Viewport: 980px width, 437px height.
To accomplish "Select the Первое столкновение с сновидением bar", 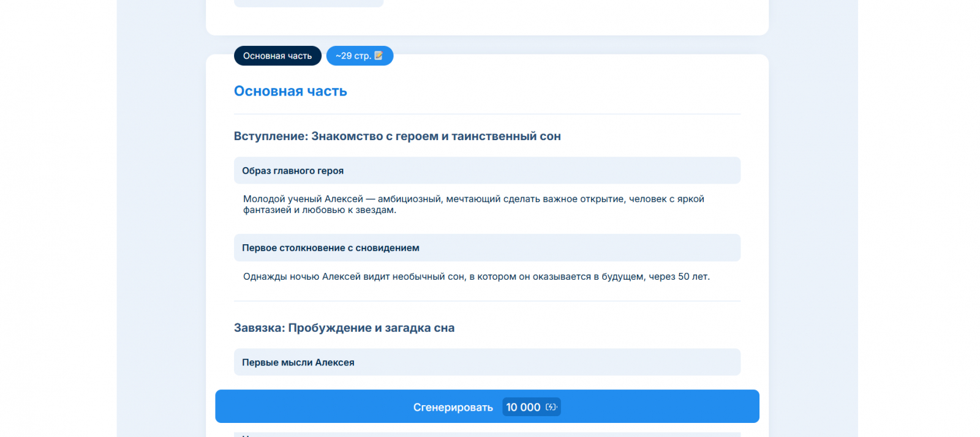I will click(x=487, y=248).
